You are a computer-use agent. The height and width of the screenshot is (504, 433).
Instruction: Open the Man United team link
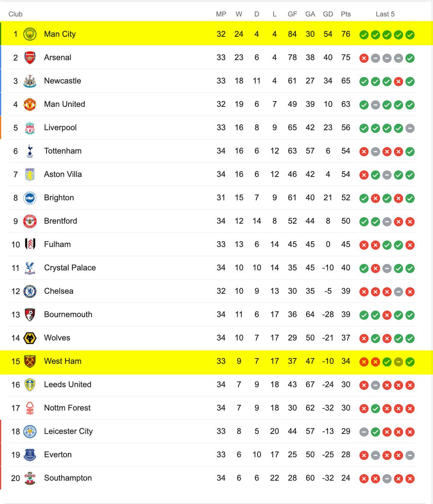(64, 104)
